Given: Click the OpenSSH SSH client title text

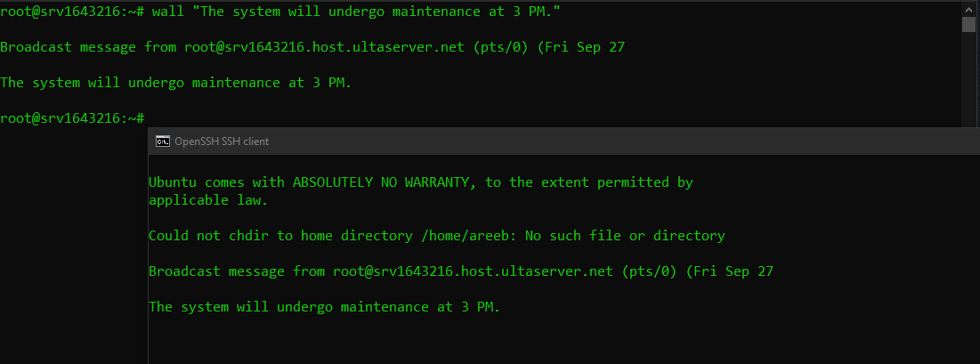Looking at the screenshot, I should click(x=222, y=142).
